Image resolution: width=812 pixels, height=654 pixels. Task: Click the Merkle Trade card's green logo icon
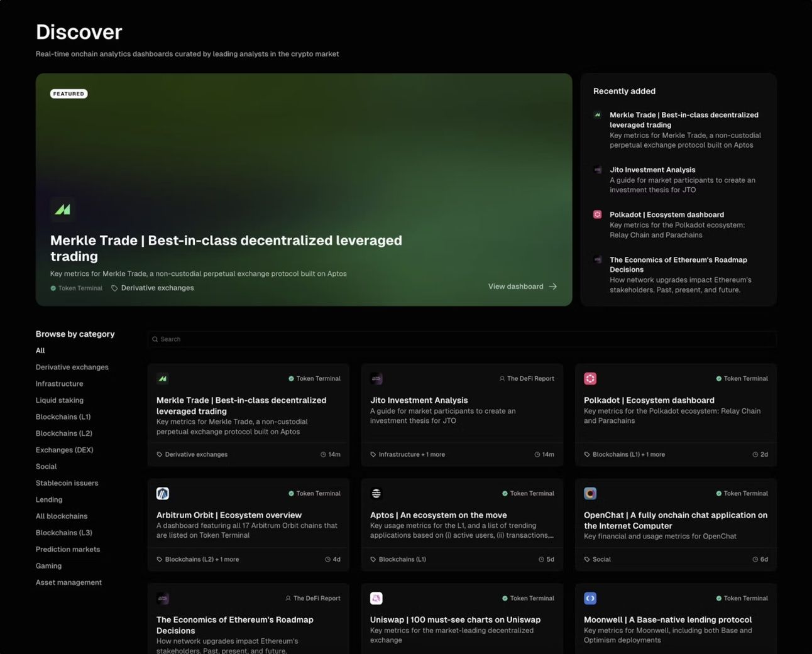point(163,379)
